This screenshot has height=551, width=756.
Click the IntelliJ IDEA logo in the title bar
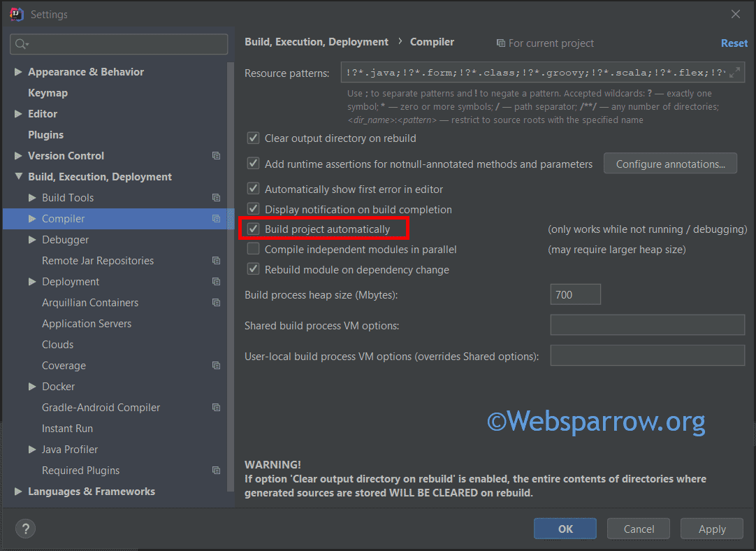(15, 13)
